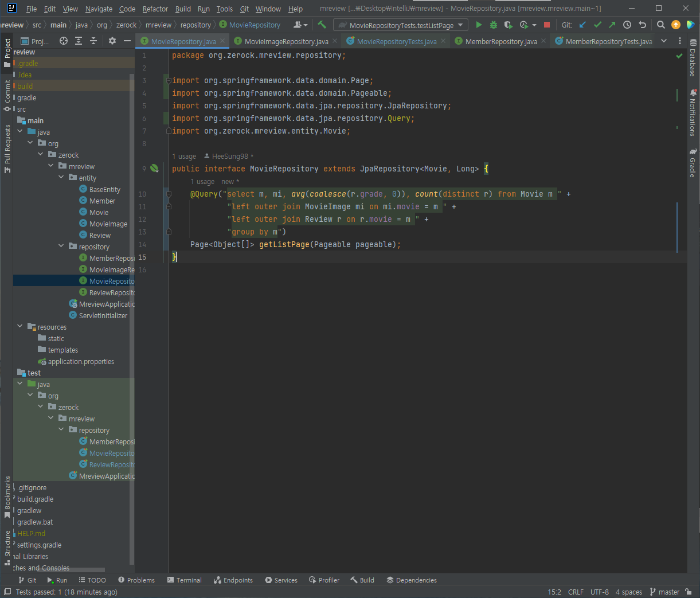Change CRLF line separator setting
700x598 pixels.
pyautogui.click(x=576, y=592)
